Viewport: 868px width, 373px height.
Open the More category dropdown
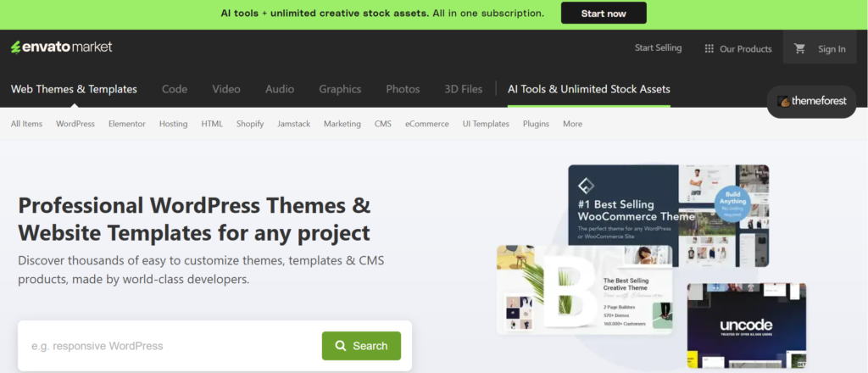click(572, 124)
